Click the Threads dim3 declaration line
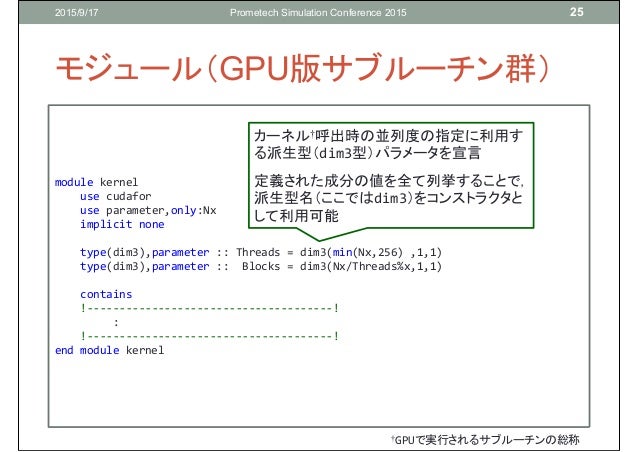 click(261, 252)
